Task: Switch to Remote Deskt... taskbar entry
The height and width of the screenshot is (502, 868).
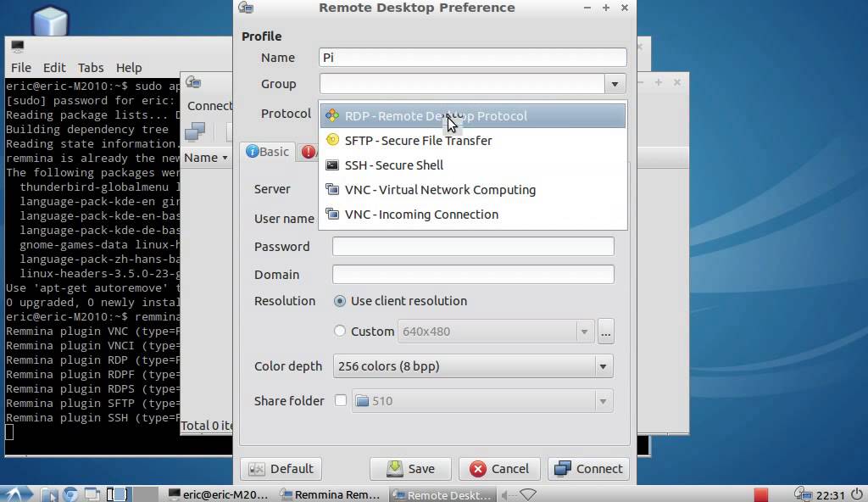Action: [442, 494]
